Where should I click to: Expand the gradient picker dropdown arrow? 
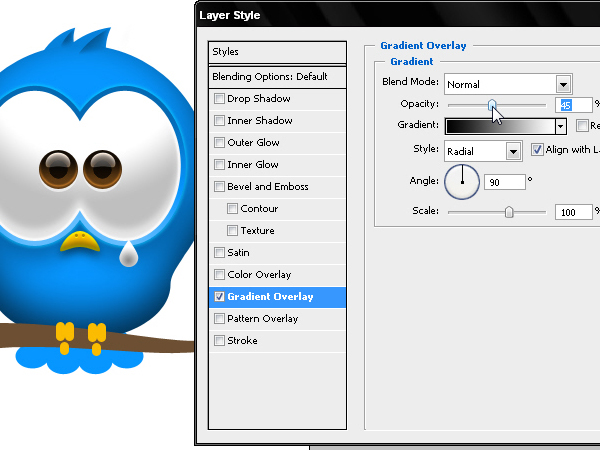(x=561, y=126)
